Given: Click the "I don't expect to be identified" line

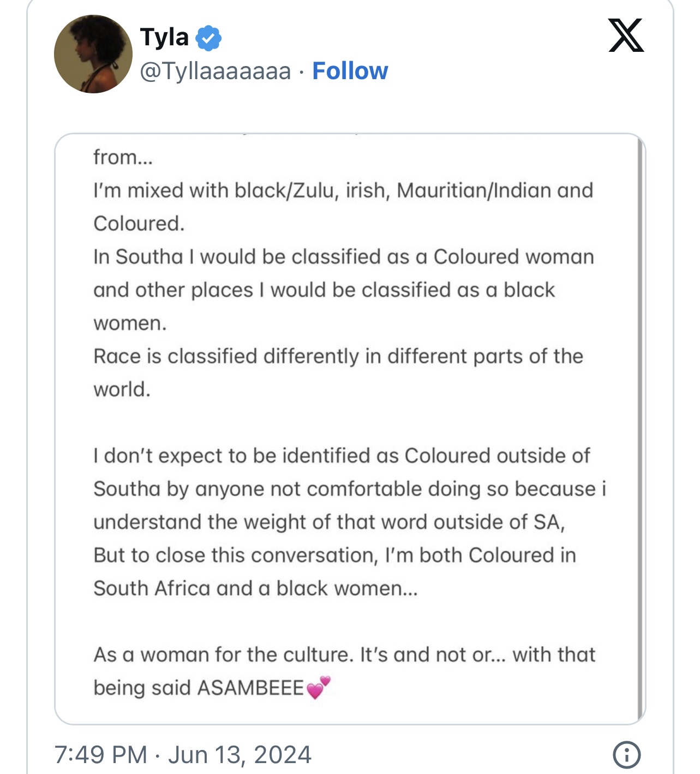Looking at the screenshot, I should (342, 456).
